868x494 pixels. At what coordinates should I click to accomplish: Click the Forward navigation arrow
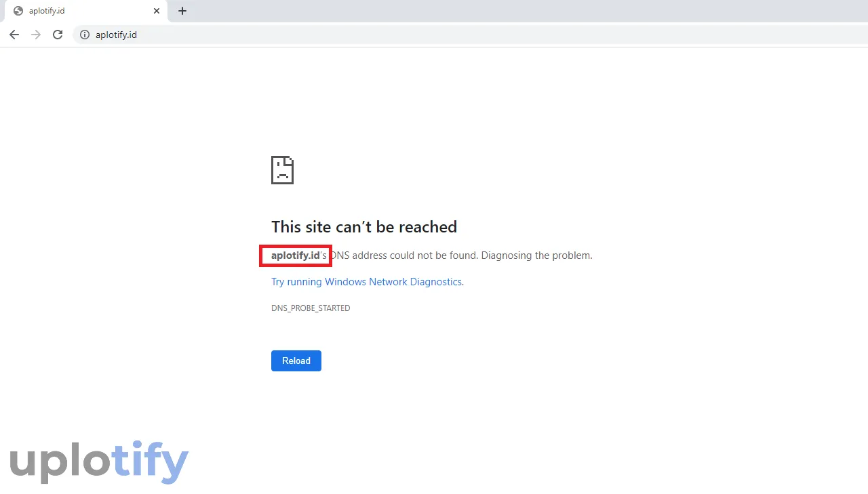pyautogui.click(x=36, y=35)
